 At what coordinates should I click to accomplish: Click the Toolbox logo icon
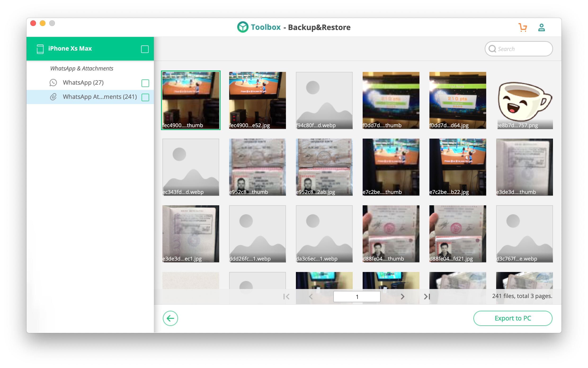pos(243,27)
